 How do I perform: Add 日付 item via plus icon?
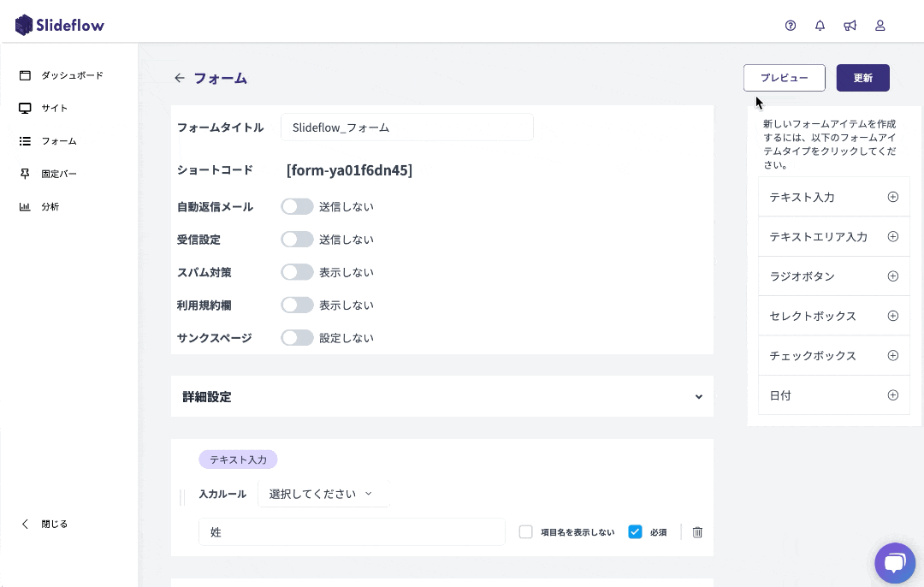pyautogui.click(x=892, y=395)
